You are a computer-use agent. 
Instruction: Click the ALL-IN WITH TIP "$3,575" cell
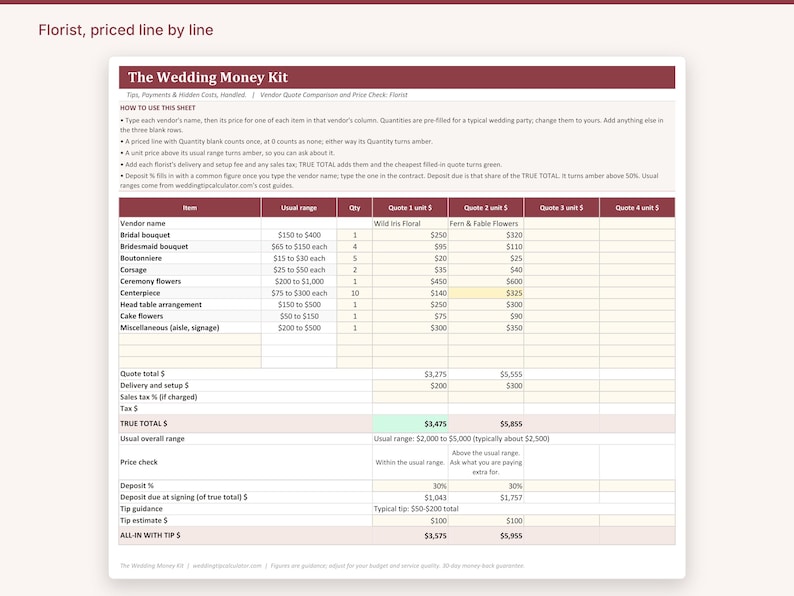[410, 536]
